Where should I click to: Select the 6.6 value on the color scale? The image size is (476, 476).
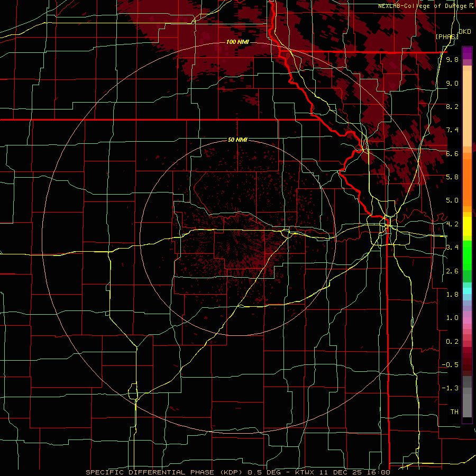click(452, 153)
